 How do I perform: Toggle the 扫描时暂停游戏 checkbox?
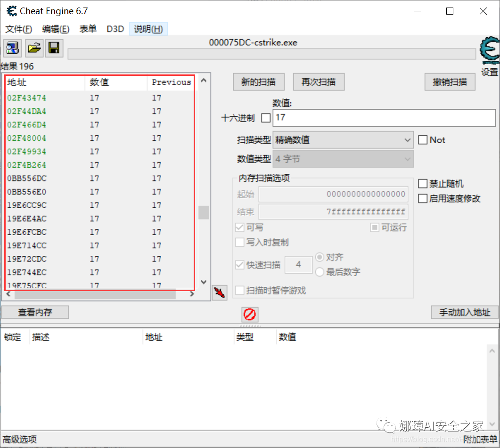pyautogui.click(x=239, y=291)
